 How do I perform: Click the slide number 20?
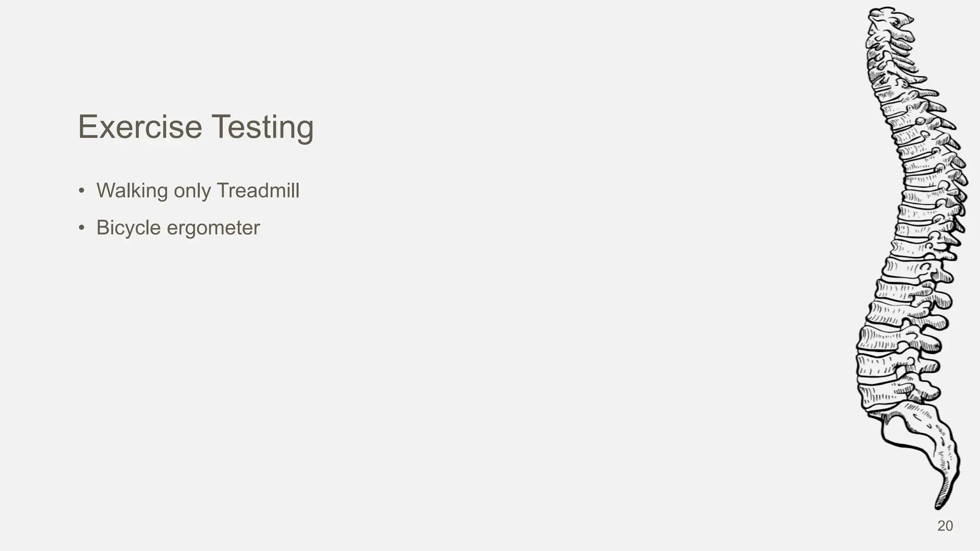coord(945,526)
